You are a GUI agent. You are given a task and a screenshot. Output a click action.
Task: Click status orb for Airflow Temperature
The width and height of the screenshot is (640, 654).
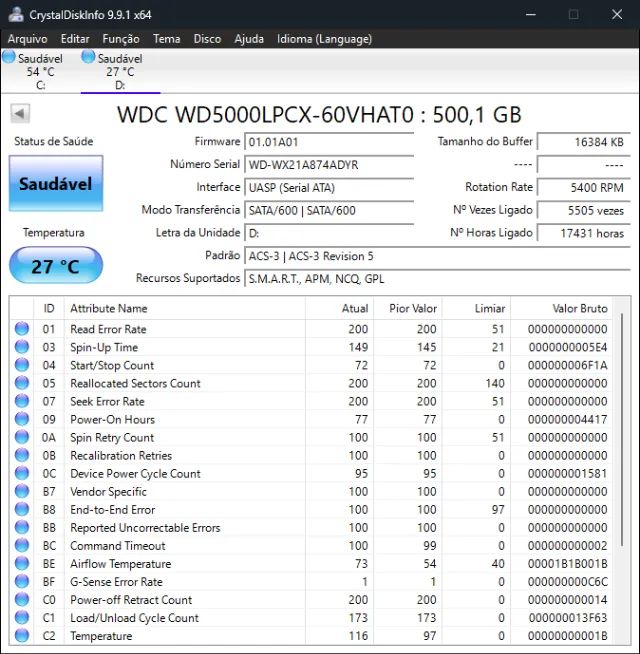[x=22, y=563]
